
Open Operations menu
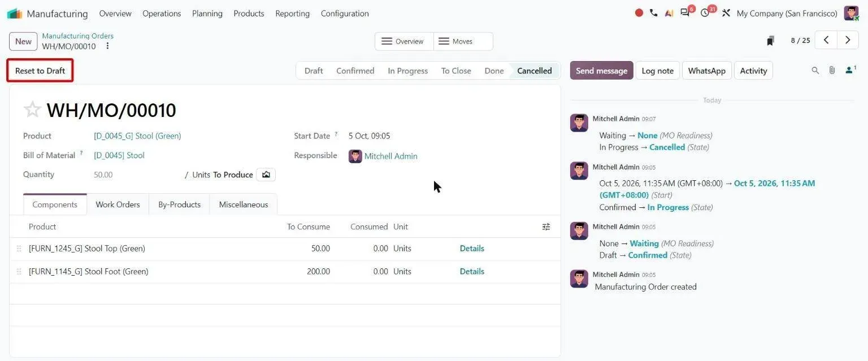point(162,14)
